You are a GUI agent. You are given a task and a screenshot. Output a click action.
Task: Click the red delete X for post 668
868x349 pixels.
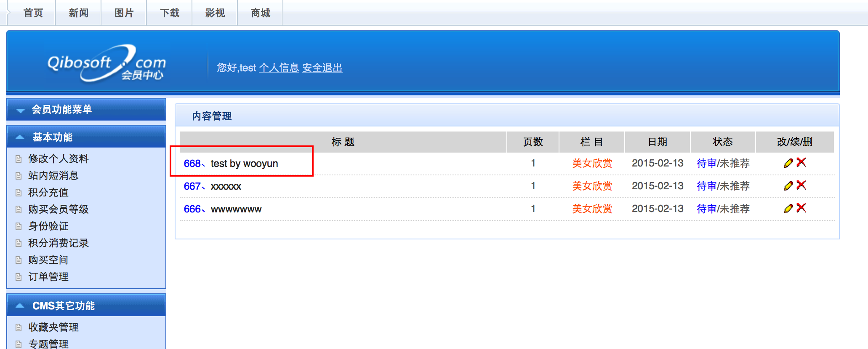[x=801, y=162]
